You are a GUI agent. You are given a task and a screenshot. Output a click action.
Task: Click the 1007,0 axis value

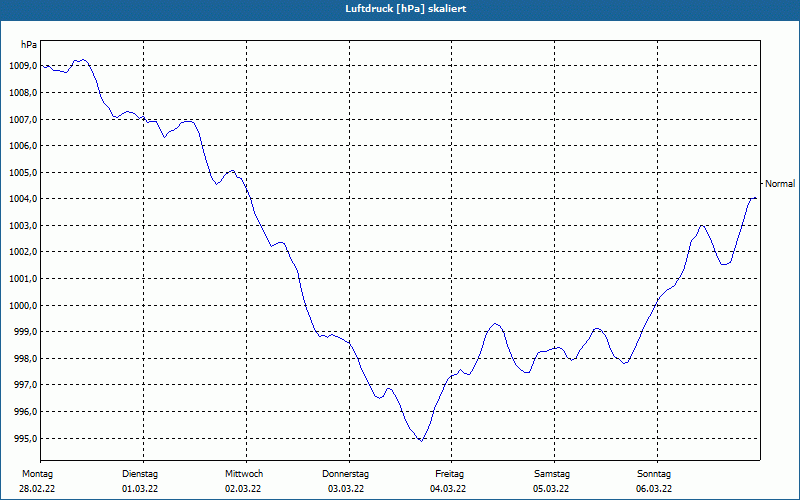pos(23,119)
